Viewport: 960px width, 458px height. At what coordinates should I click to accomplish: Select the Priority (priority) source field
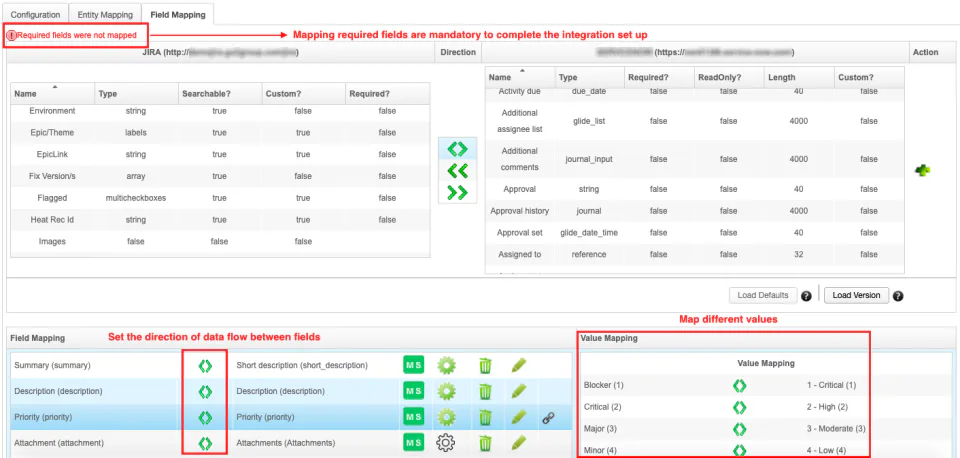click(43, 417)
